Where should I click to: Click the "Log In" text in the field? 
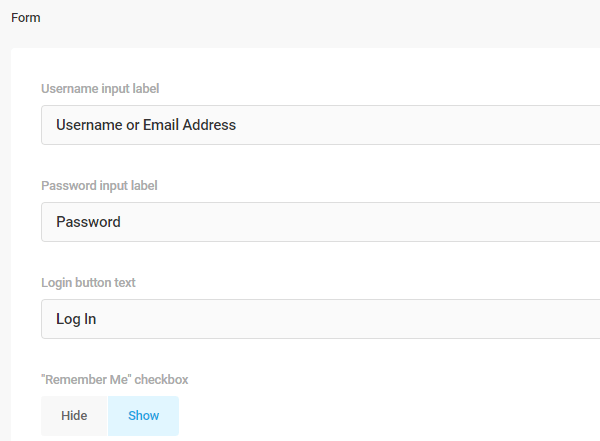(x=76, y=319)
